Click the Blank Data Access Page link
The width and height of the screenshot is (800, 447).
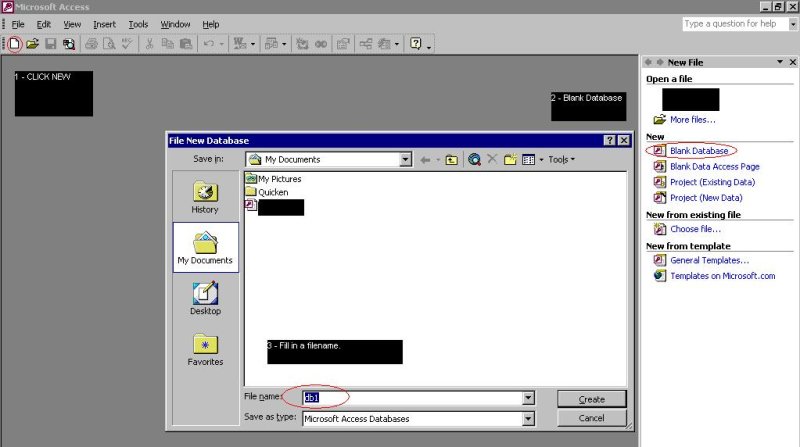714,166
